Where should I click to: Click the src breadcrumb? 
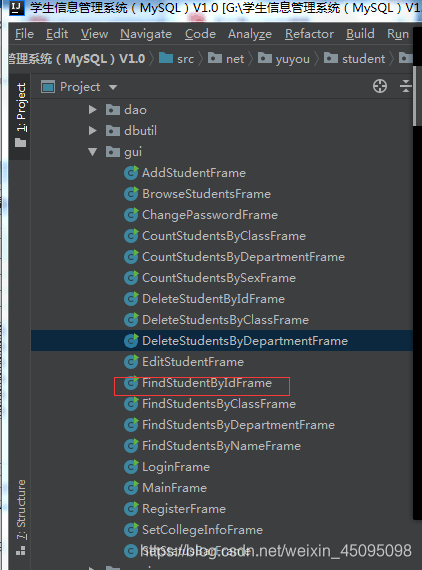(177, 59)
